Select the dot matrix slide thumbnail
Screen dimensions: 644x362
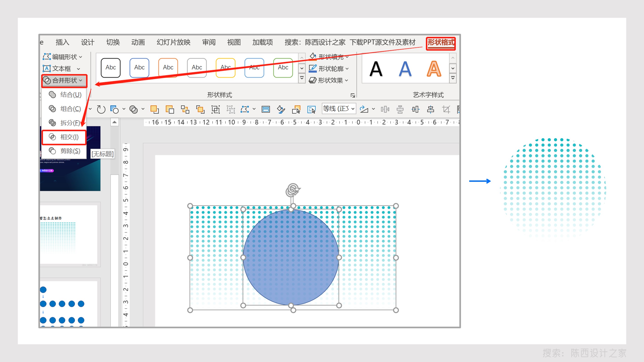click(x=69, y=234)
